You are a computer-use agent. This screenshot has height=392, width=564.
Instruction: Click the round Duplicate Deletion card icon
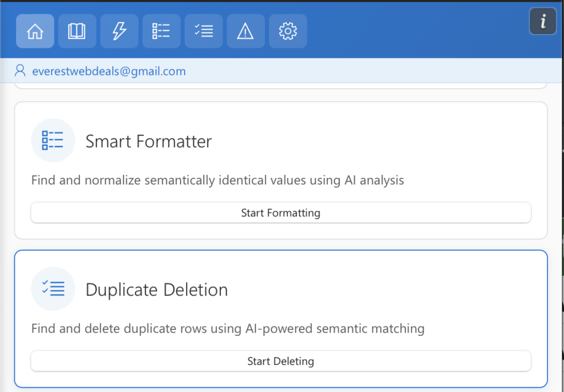tap(53, 288)
